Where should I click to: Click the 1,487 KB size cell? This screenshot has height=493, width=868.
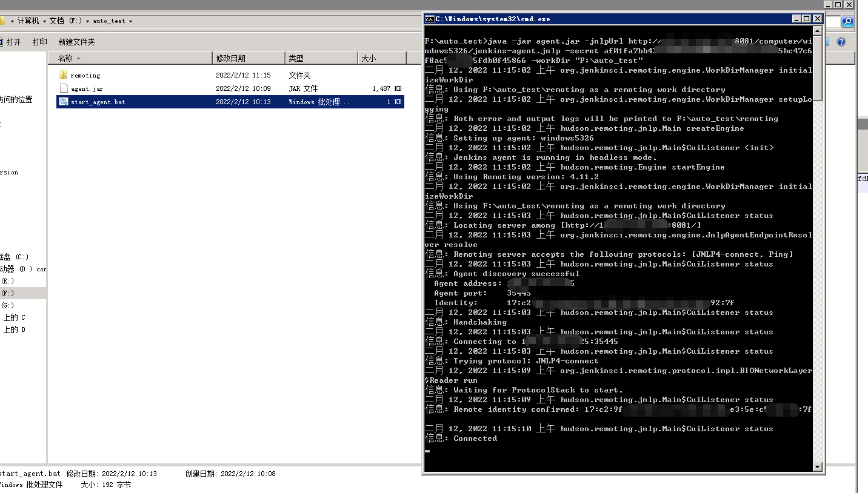pos(387,89)
